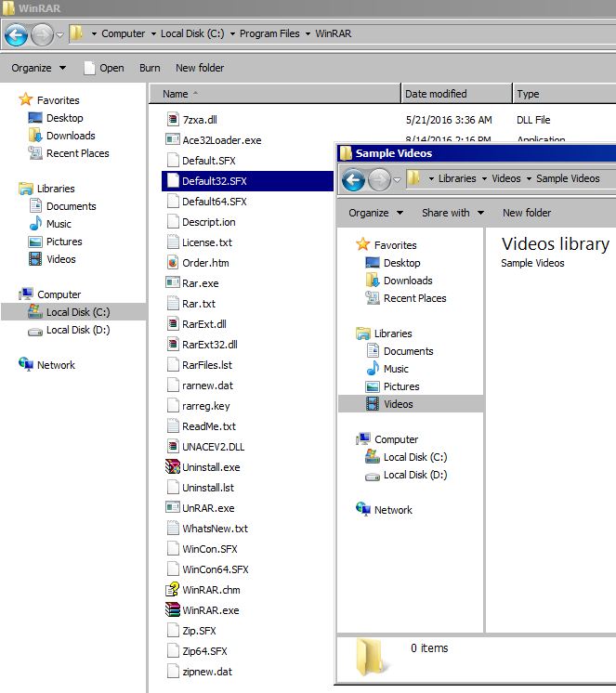Open Music in Sample Videos sidebar
This screenshot has width=616, height=693.
tap(387, 369)
